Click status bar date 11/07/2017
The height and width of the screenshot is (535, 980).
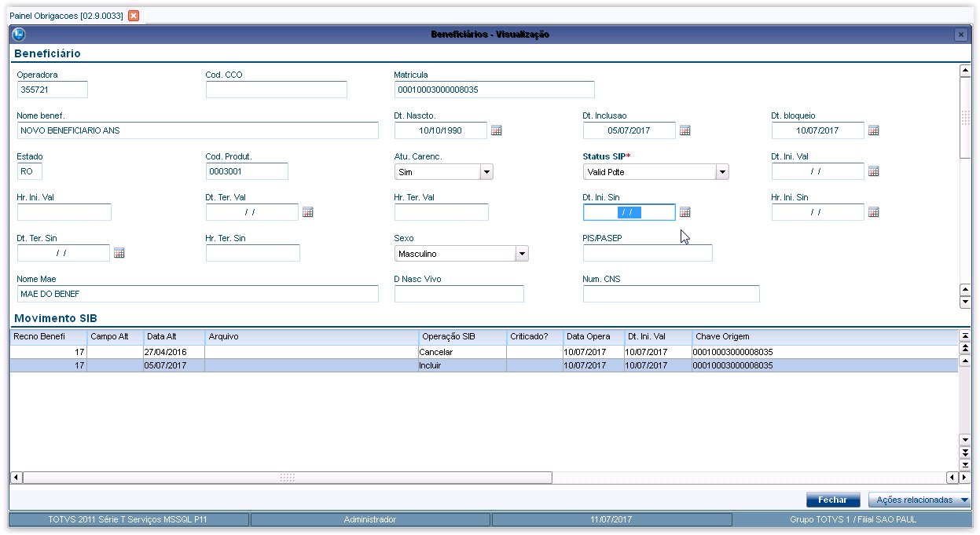pyautogui.click(x=611, y=520)
